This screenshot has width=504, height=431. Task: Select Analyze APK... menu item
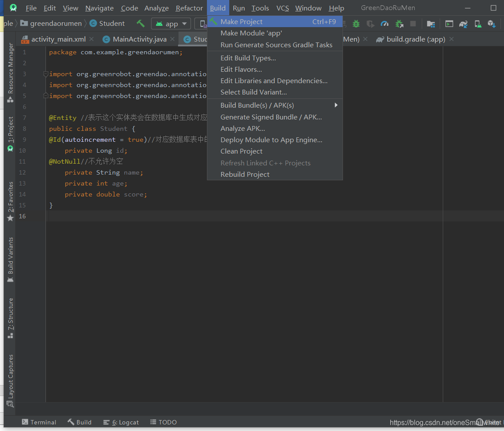pyautogui.click(x=275, y=128)
